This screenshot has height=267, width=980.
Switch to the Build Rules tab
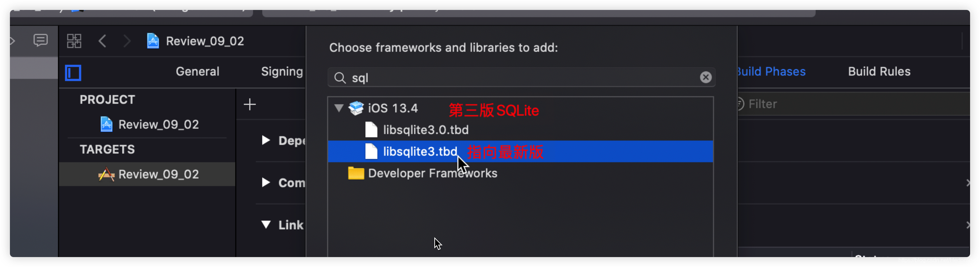pos(879,71)
